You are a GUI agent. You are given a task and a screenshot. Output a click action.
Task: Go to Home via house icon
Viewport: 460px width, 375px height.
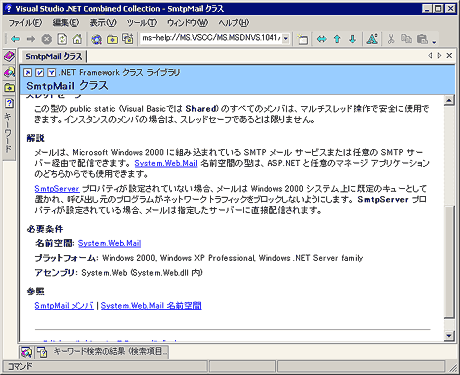tap(77, 39)
